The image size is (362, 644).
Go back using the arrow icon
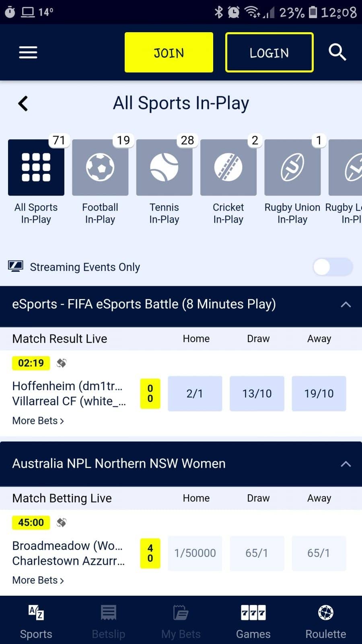[23, 103]
